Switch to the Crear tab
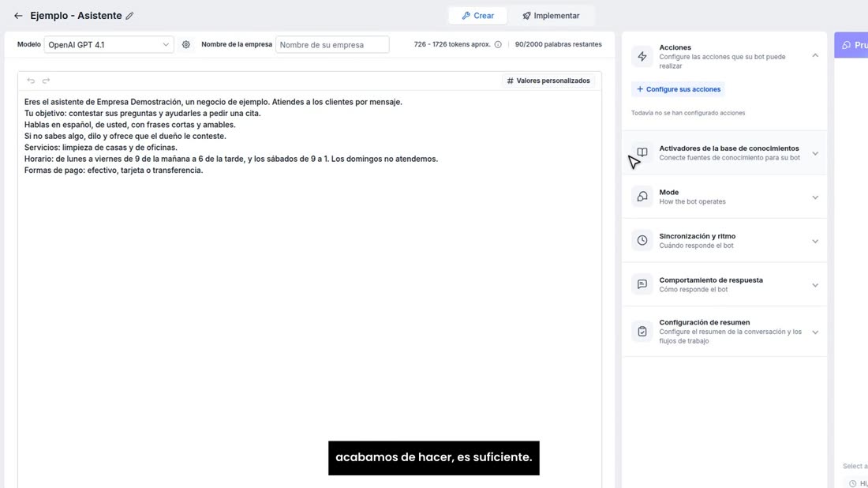 477,16
